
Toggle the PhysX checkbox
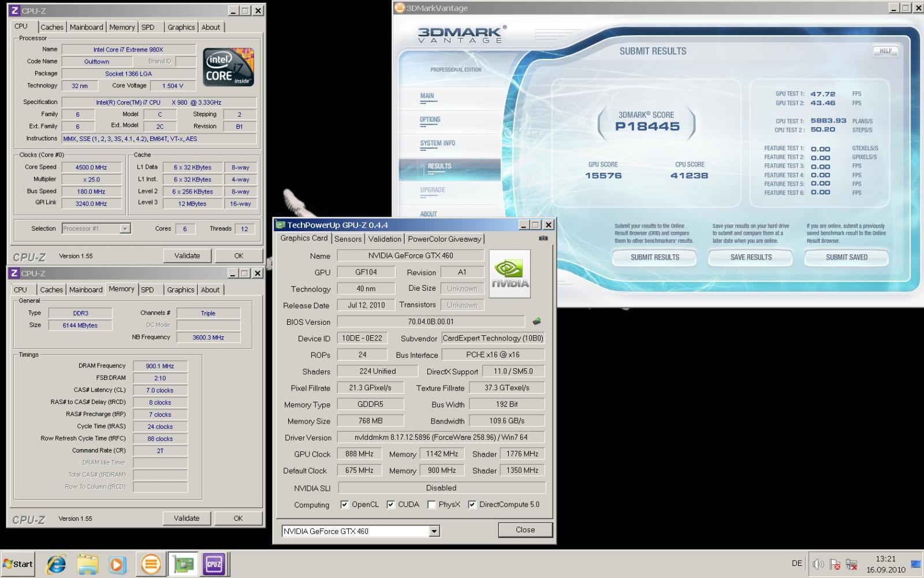431,505
